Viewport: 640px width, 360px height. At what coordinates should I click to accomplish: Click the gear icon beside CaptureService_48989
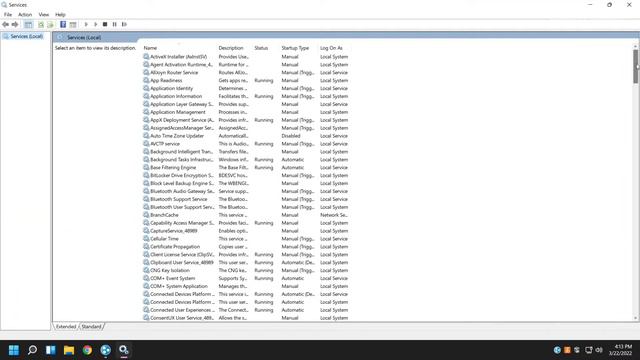[146, 231]
